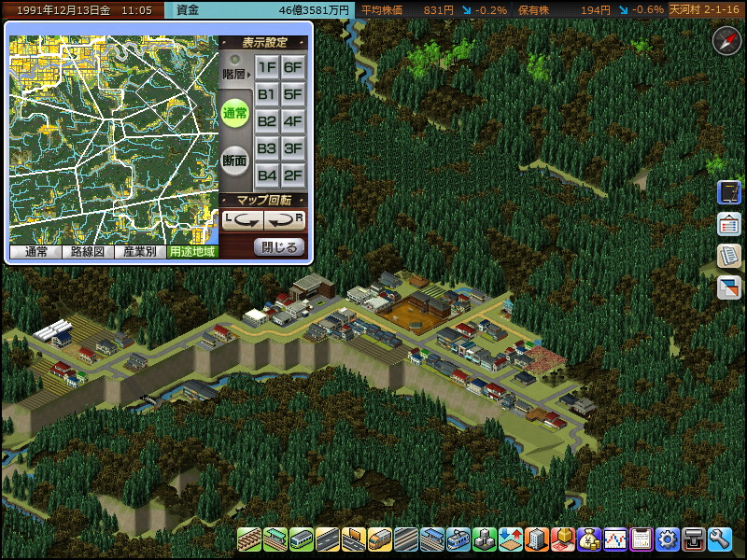This screenshot has width=747, height=560.
Task: Click the 天河村 2-1-16 location label
Action: point(705,9)
